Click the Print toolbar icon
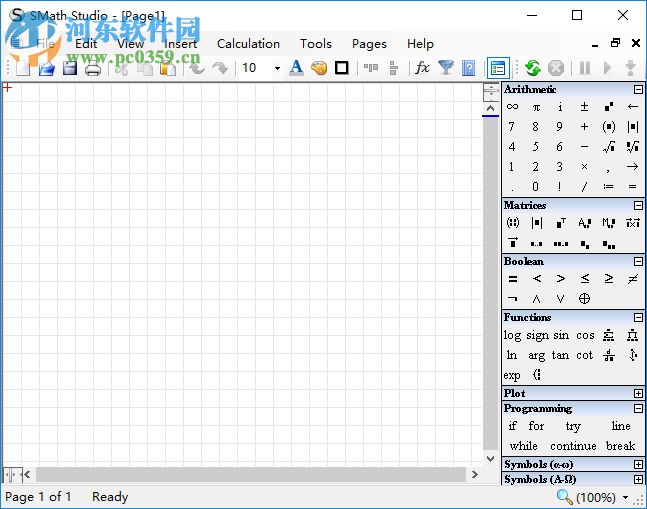The height and width of the screenshot is (509, 647). click(93, 68)
